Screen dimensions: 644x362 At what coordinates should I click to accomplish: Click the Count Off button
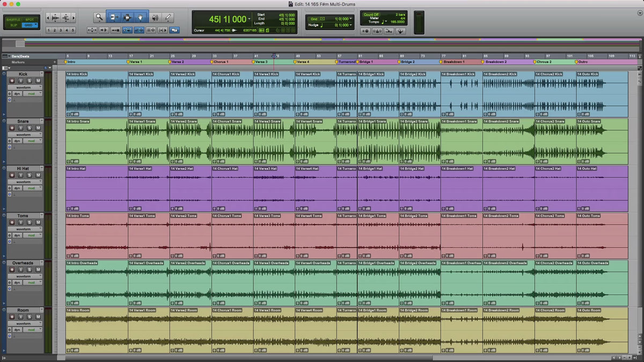372,15
